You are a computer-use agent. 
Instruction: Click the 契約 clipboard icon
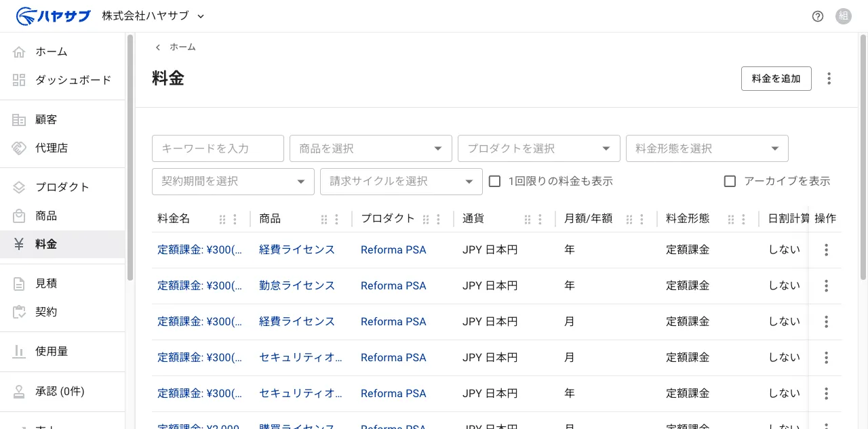(19, 312)
